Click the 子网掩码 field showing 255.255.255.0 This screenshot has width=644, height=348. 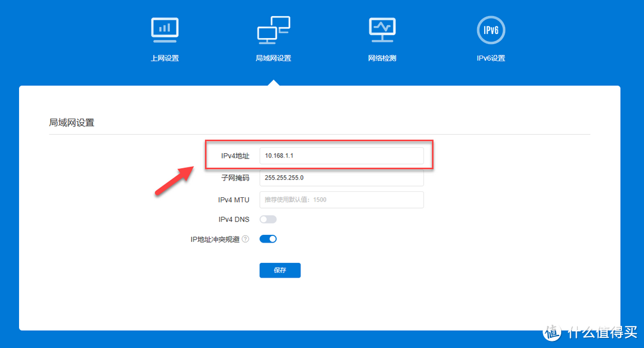pos(341,178)
